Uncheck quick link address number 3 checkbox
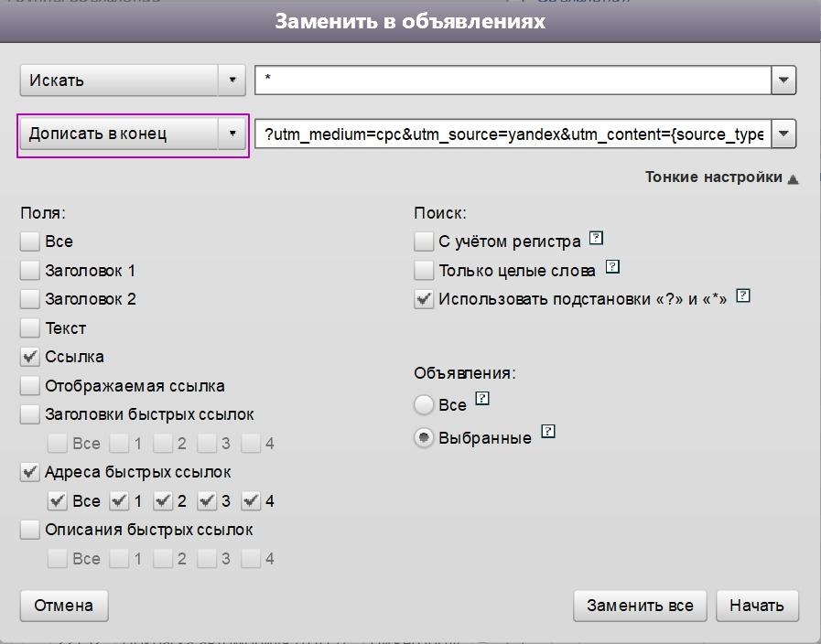 [207, 501]
